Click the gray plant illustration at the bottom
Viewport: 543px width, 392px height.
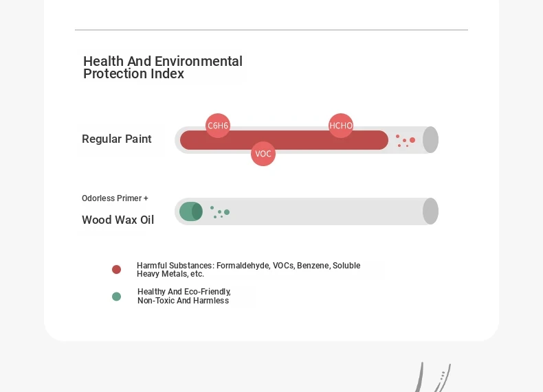tap(433, 377)
